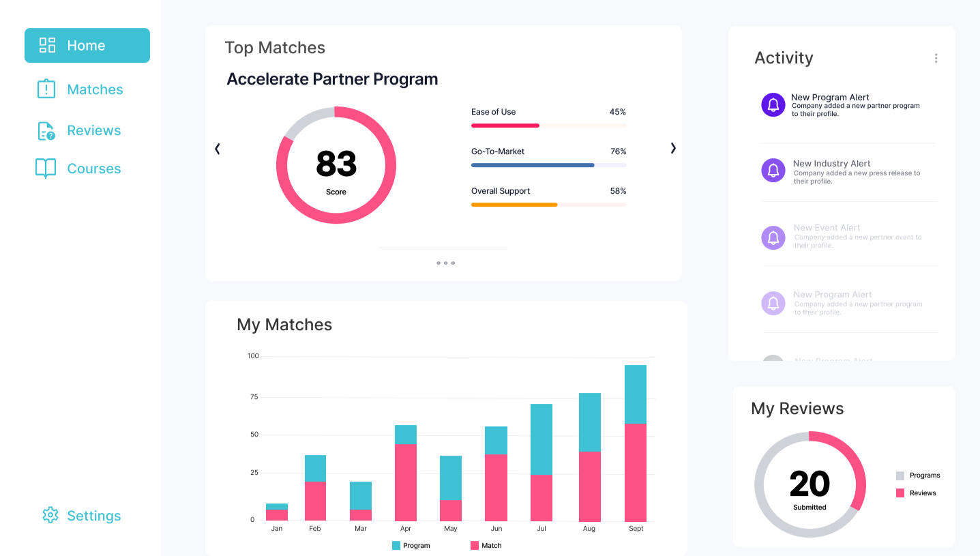Click the New Industry Alert bell icon
This screenshot has width=980, height=556.
coord(773,171)
